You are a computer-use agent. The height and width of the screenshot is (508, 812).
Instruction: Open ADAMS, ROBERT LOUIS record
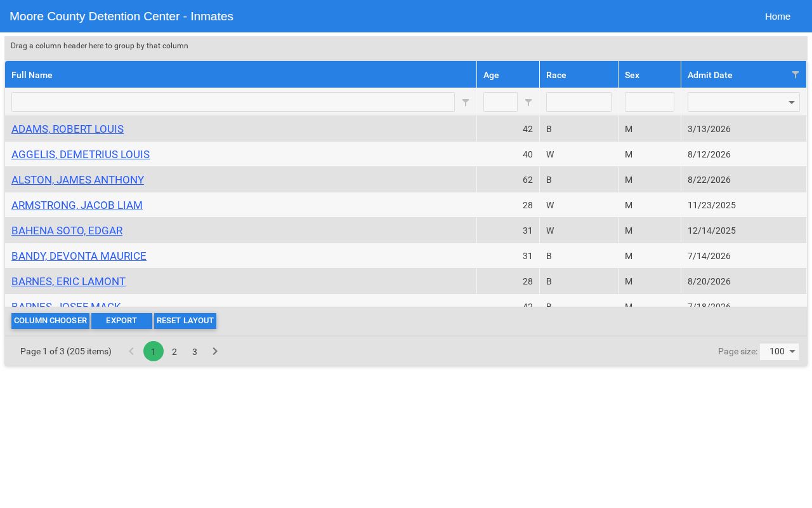[67, 129]
